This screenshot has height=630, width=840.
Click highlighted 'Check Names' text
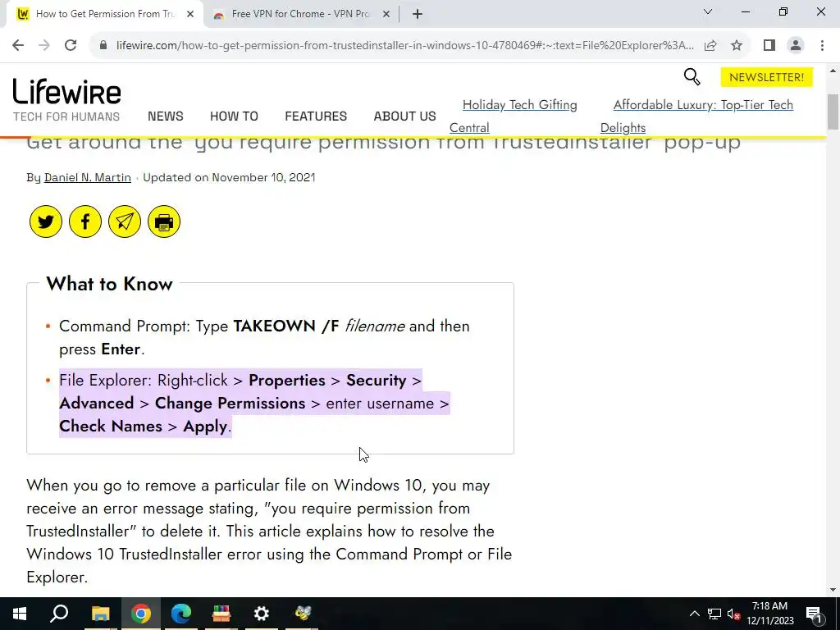tap(111, 426)
